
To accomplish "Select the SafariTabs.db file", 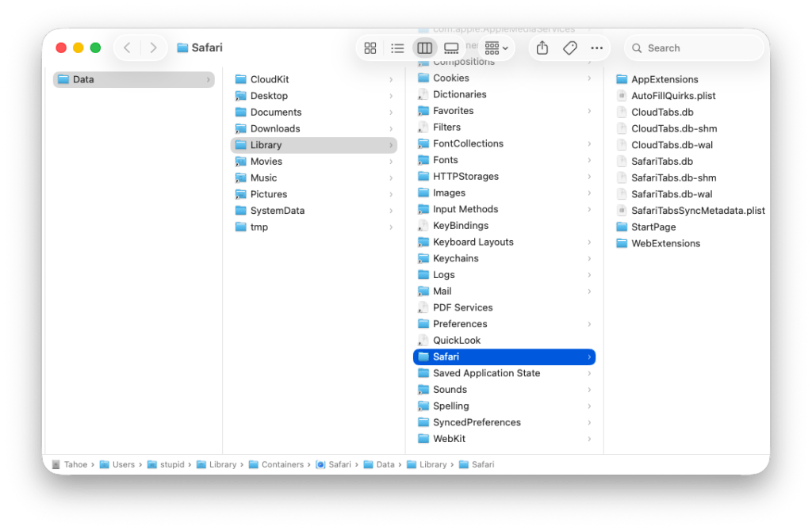I will pyautogui.click(x=661, y=162).
